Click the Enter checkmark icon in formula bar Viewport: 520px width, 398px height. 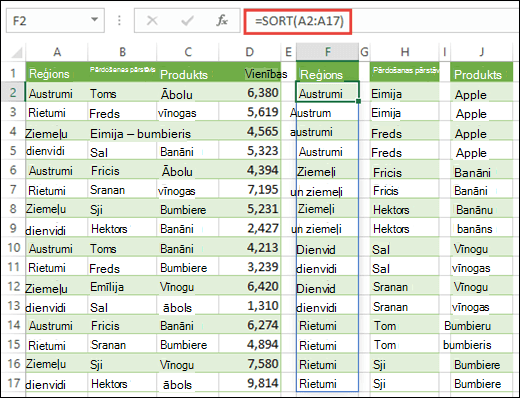click(x=187, y=21)
